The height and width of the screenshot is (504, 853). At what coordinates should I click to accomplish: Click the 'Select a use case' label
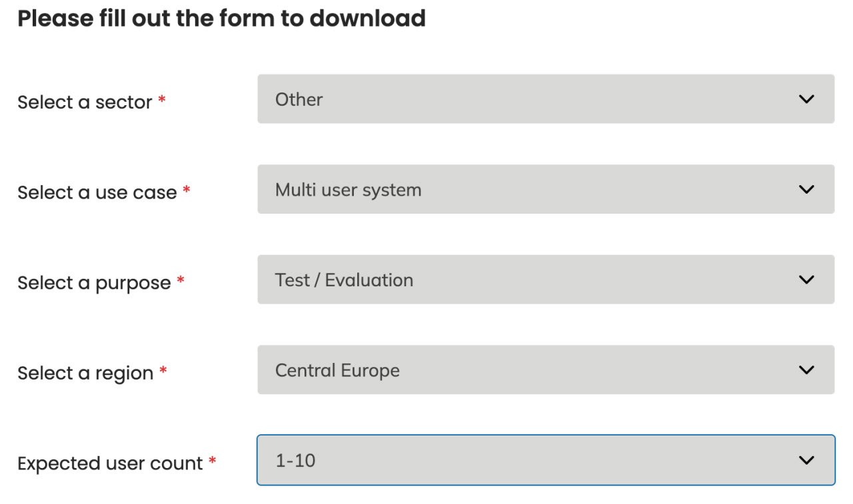pyautogui.click(x=97, y=193)
